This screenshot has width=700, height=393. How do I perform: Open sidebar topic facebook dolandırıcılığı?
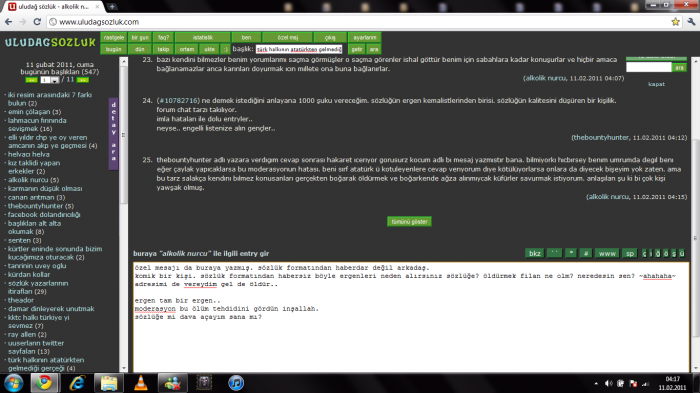coord(44,214)
